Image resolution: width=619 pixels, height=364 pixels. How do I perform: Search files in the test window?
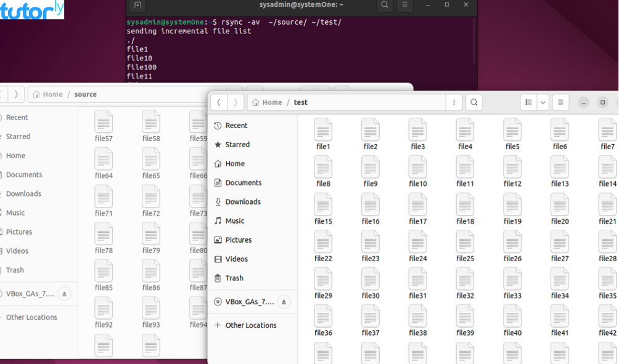coord(473,102)
